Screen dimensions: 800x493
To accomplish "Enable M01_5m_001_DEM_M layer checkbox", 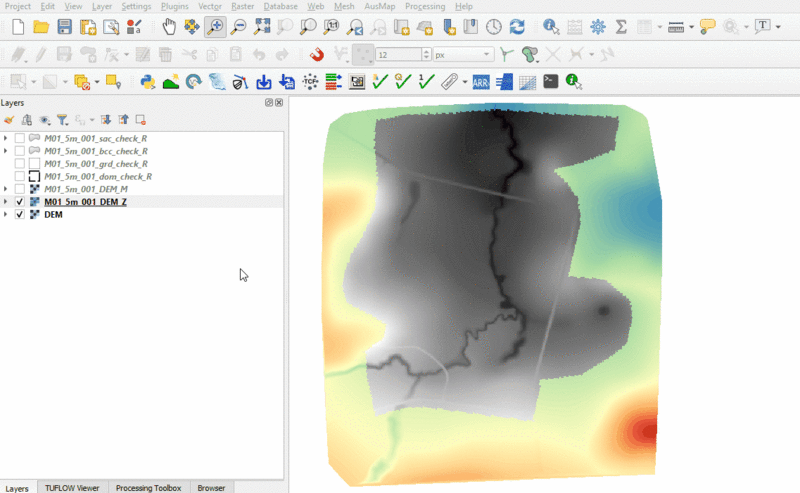I will 20,189.
